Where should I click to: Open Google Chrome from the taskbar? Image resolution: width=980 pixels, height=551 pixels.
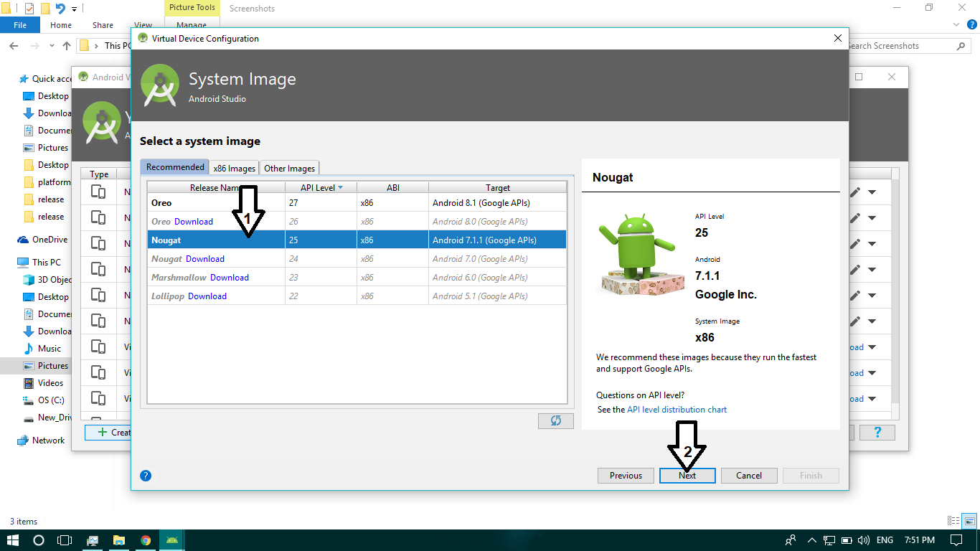(146, 539)
